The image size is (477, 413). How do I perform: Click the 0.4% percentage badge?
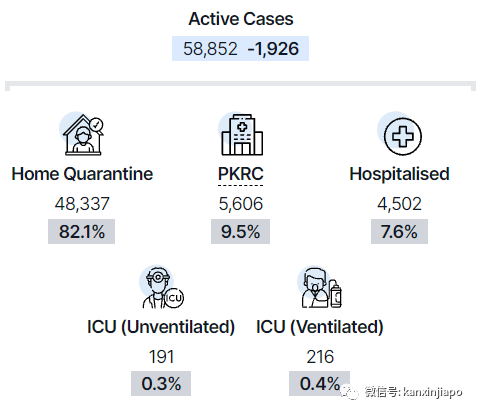pos(319,383)
